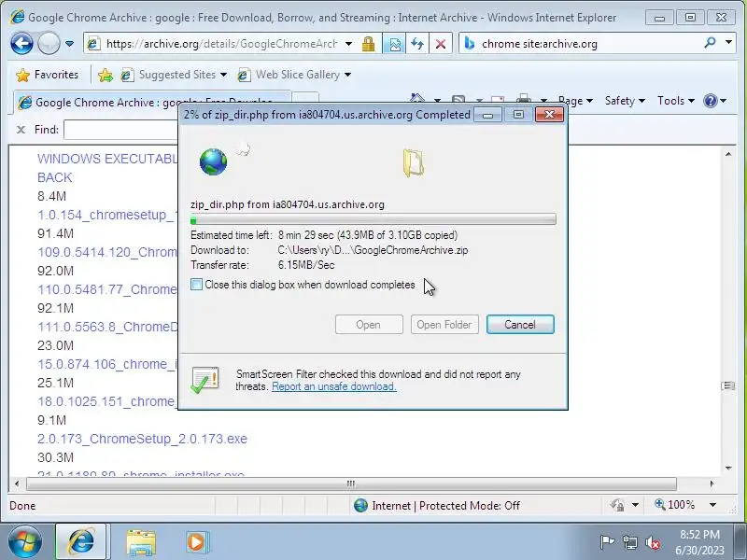Image resolution: width=747 pixels, height=560 pixels.
Task: Toggle the Compatibility View icon
Action: [x=394, y=44]
